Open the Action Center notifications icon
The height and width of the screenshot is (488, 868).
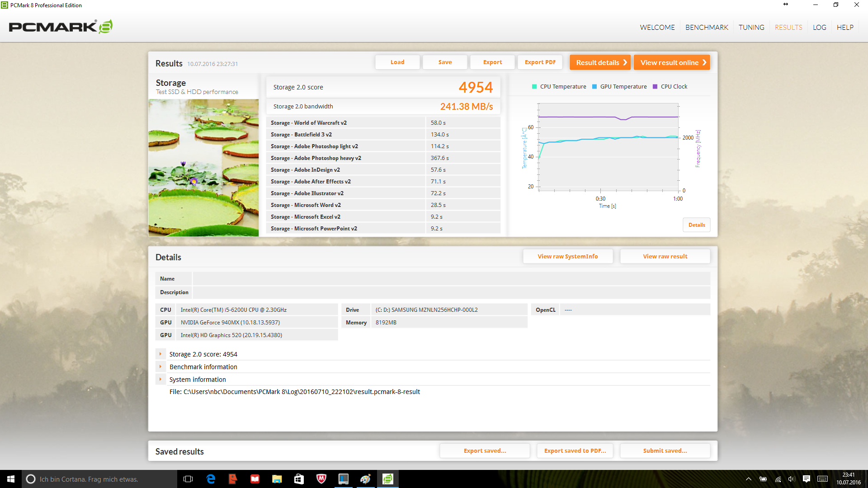point(807,479)
